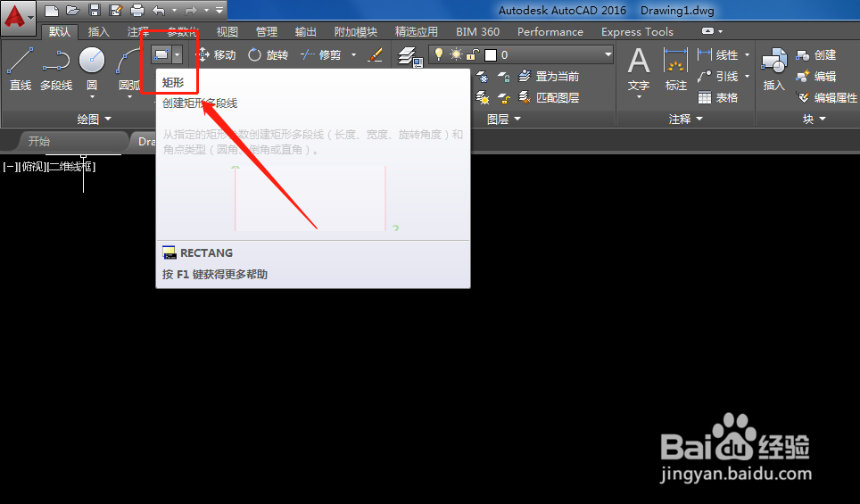860x504 pixels.
Task: Click the layer Thaw all icon
Action: (x=482, y=97)
